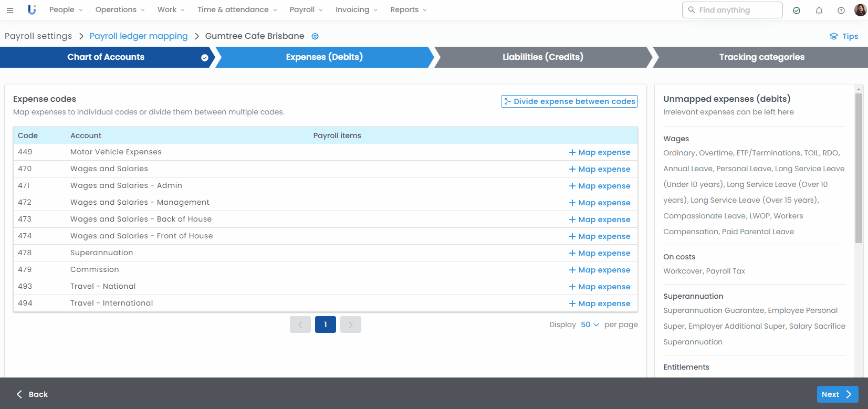Screen dimensions: 868x409
Task: Click the unmapped expenses panel scrollbar
Action: click(859, 168)
